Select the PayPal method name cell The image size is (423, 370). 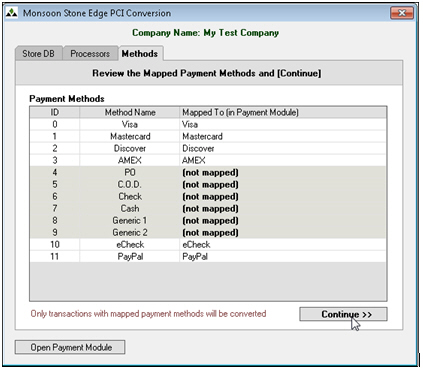pos(130,256)
